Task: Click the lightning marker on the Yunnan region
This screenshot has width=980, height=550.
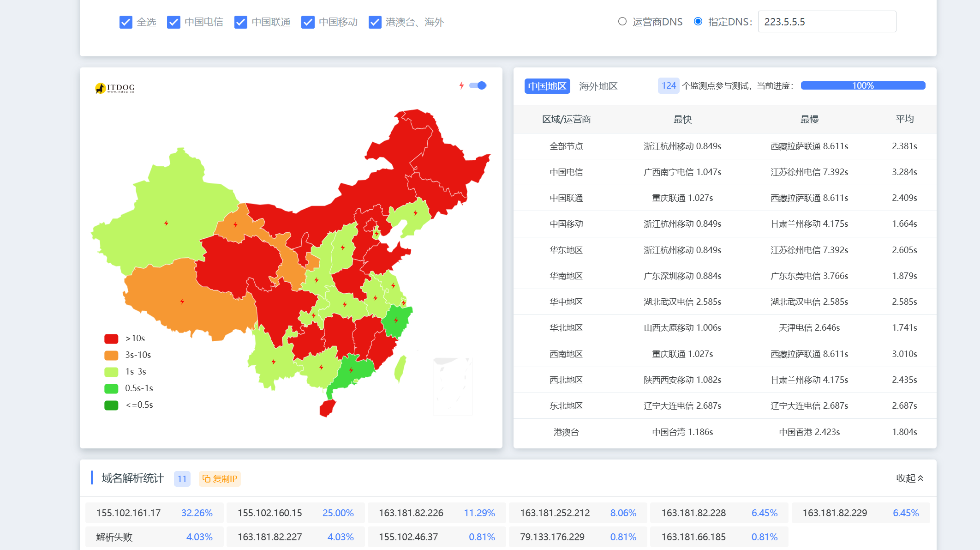Action: [x=274, y=362]
